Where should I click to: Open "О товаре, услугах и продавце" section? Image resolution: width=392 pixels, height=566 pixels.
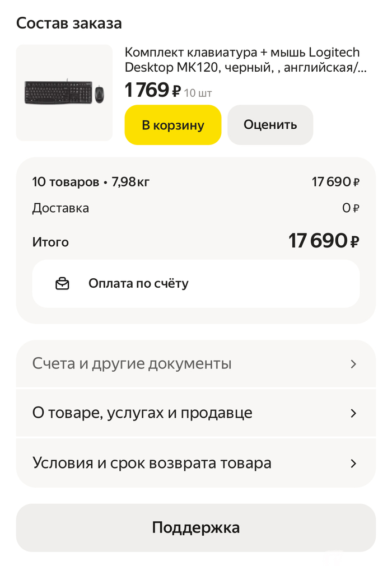click(x=142, y=413)
